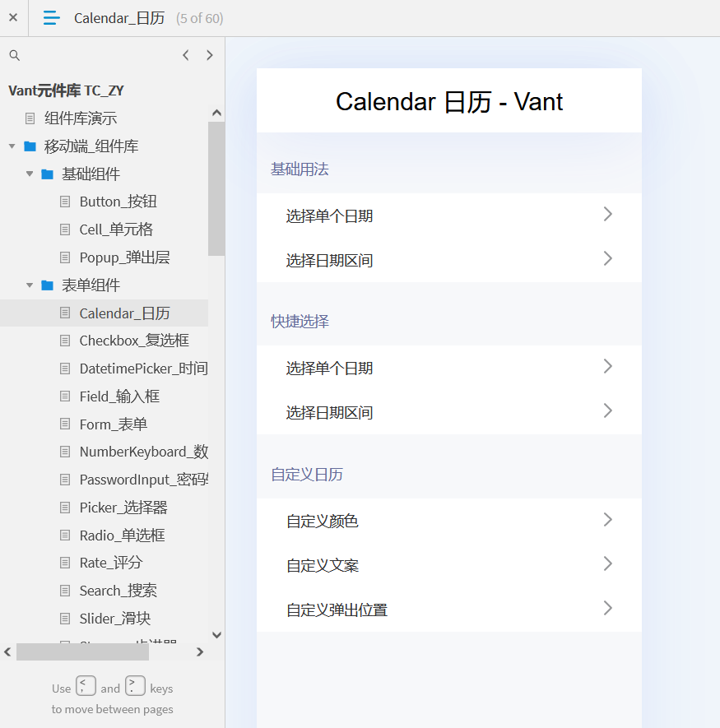Click page icon beside 组件库演示
720x728 pixels.
click(x=30, y=118)
